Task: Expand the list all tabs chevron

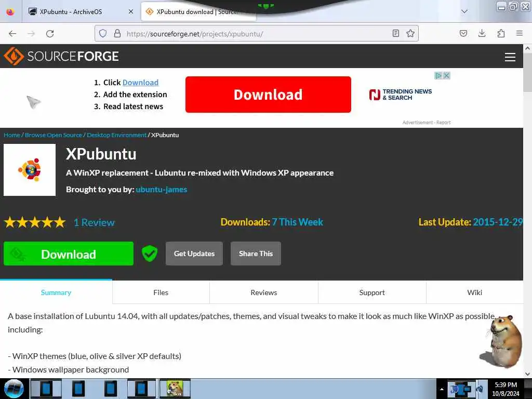Action: point(464,11)
